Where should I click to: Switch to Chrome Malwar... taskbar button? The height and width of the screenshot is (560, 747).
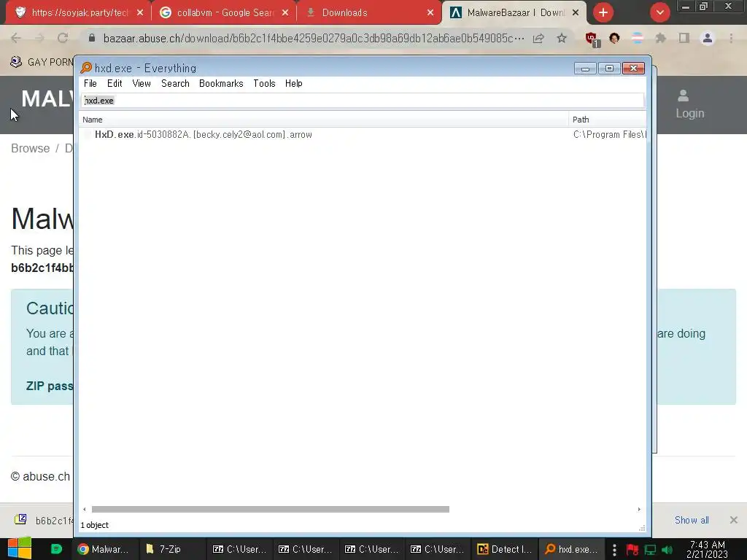pos(104,549)
